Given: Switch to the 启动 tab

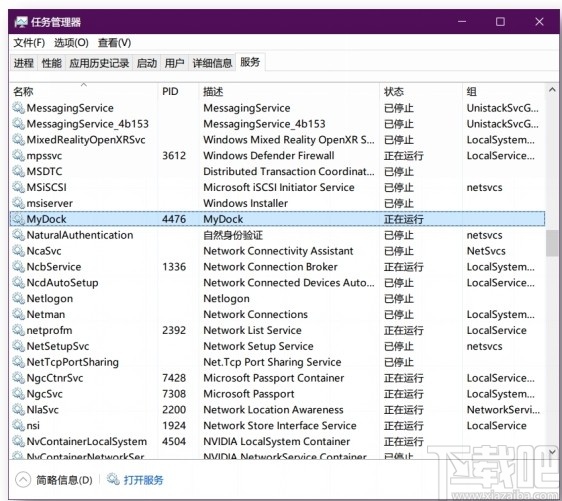Looking at the screenshot, I should [x=147, y=63].
